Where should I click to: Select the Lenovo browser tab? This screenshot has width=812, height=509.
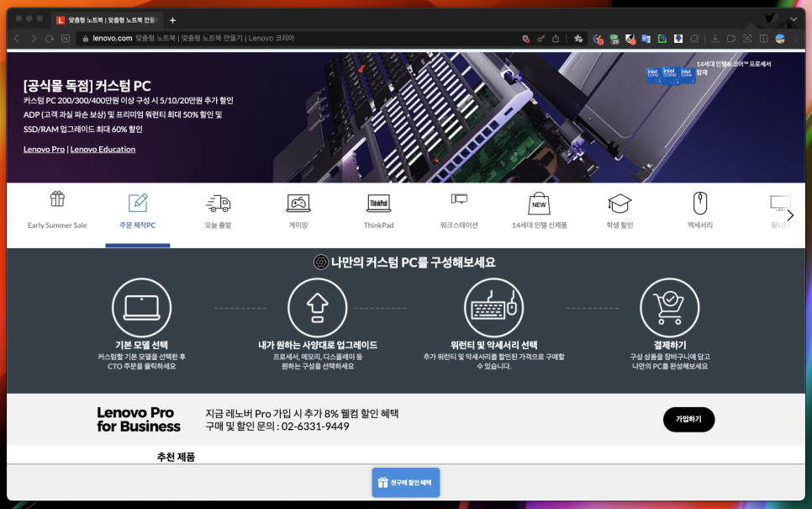click(108, 20)
